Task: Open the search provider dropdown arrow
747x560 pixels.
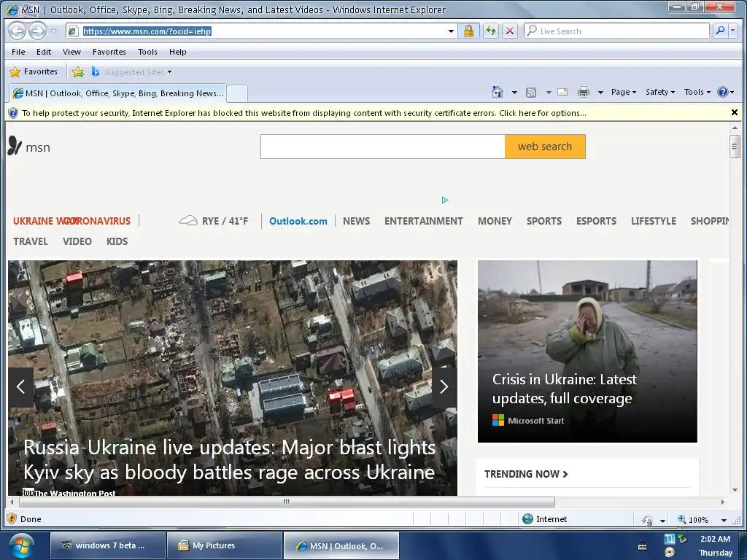Action: 732,31
